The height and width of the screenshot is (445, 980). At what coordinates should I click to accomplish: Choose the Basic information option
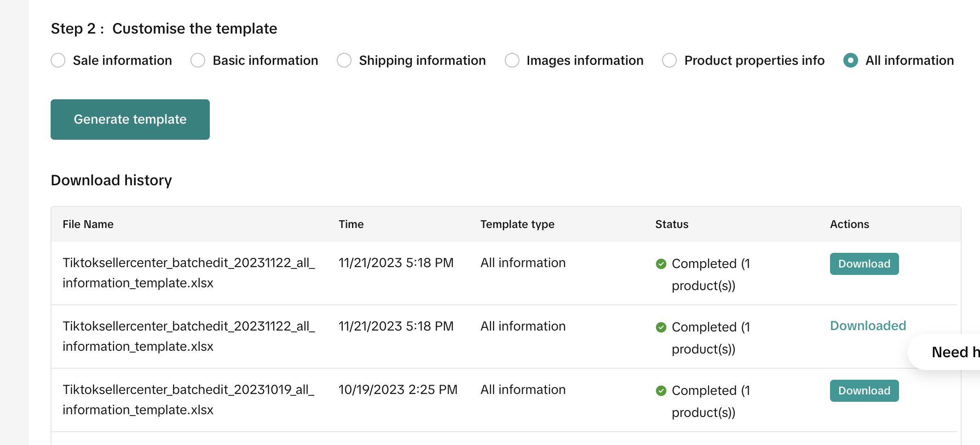198,60
